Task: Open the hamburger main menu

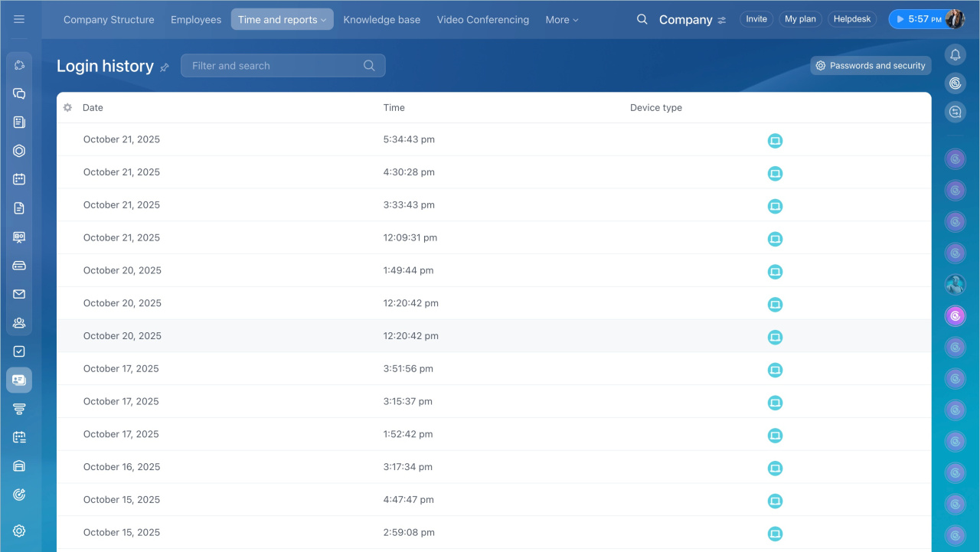Action: (19, 19)
